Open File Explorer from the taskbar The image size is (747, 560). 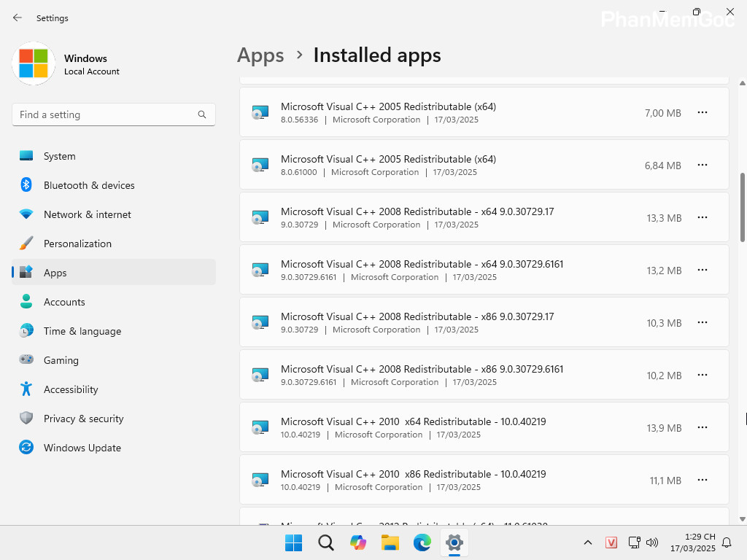coord(390,542)
